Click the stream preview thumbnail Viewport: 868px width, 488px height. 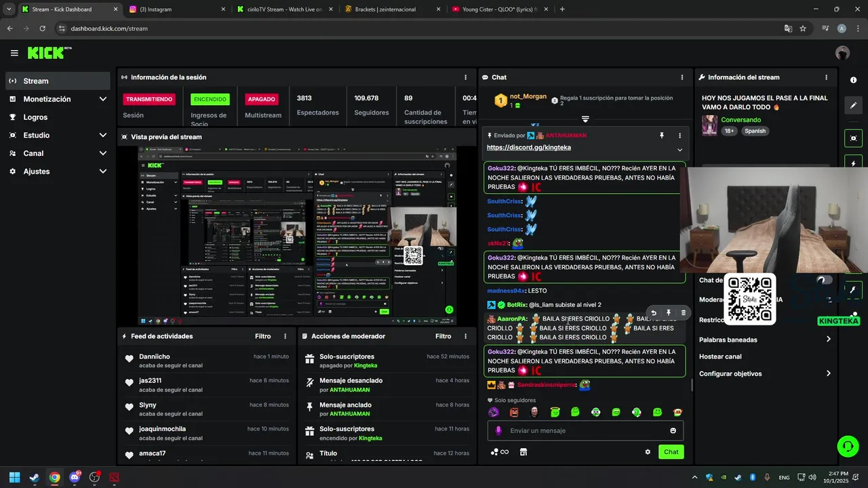[297, 235]
